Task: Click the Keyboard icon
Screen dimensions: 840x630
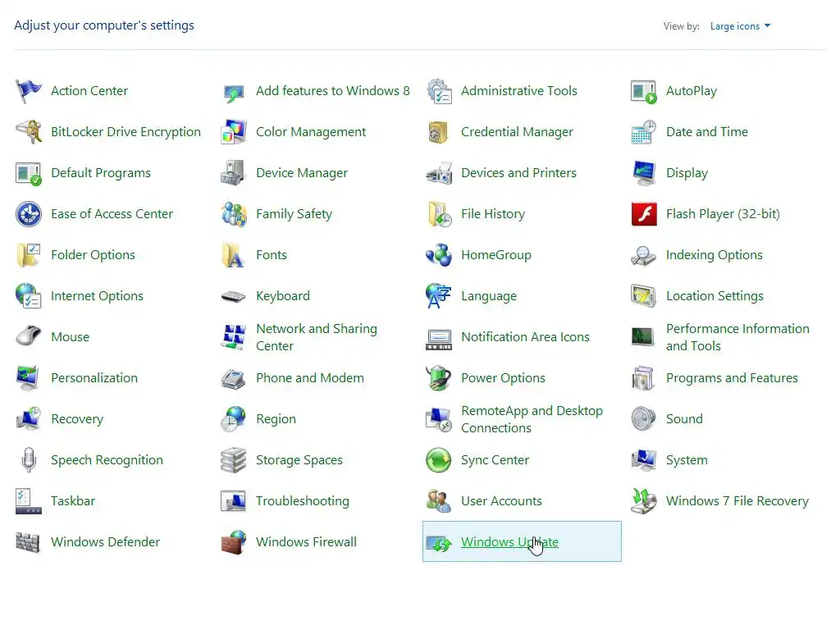Action: (x=234, y=296)
